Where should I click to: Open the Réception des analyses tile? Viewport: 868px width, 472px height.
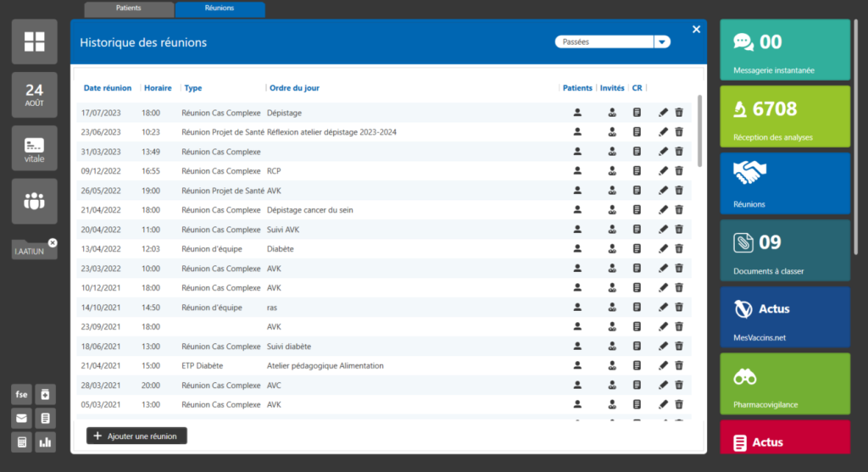pyautogui.click(x=784, y=116)
